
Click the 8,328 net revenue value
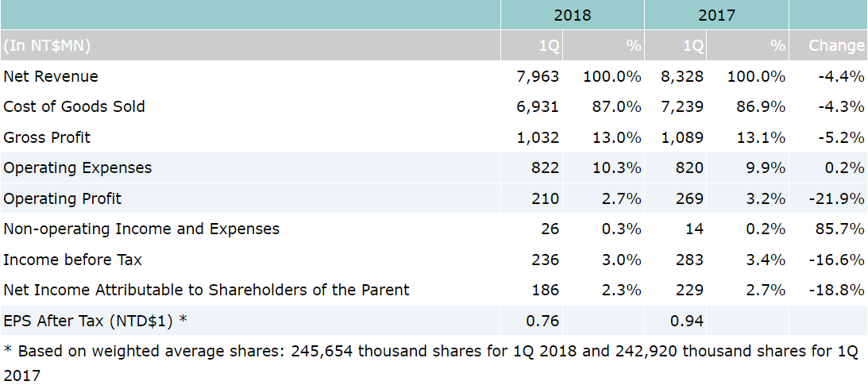682,76
